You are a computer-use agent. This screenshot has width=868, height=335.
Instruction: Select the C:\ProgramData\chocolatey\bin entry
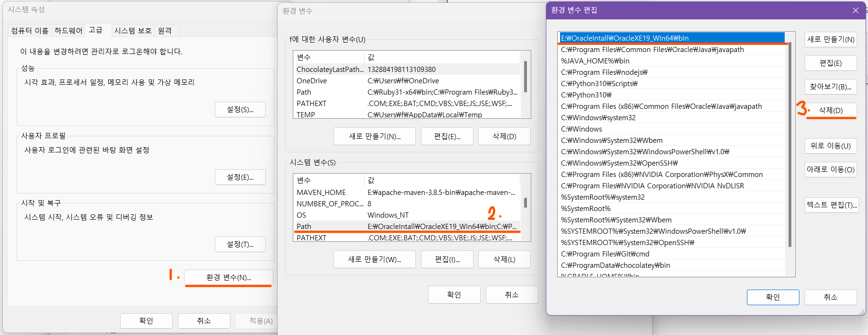pos(672,265)
